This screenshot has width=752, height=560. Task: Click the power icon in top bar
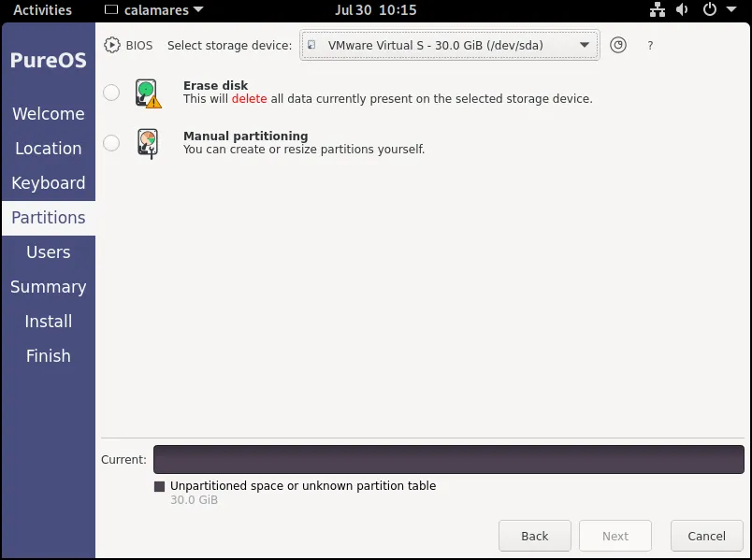(709, 10)
